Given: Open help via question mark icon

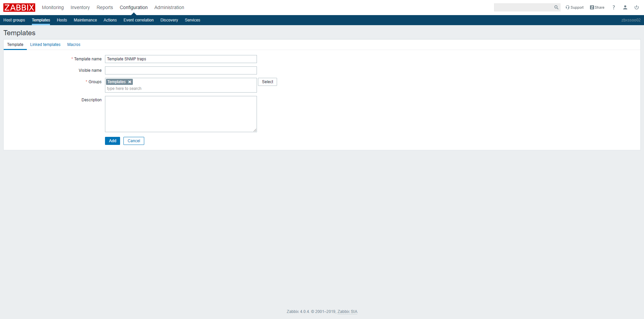Looking at the screenshot, I should (613, 7).
